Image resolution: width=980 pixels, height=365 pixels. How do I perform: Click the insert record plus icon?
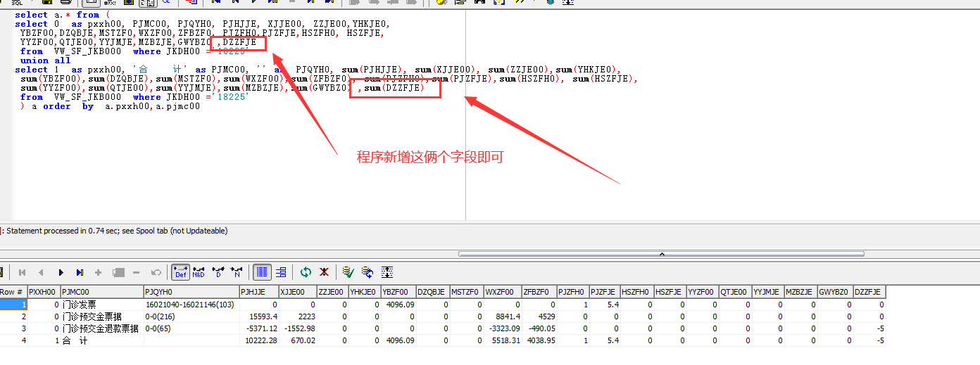[x=99, y=272]
